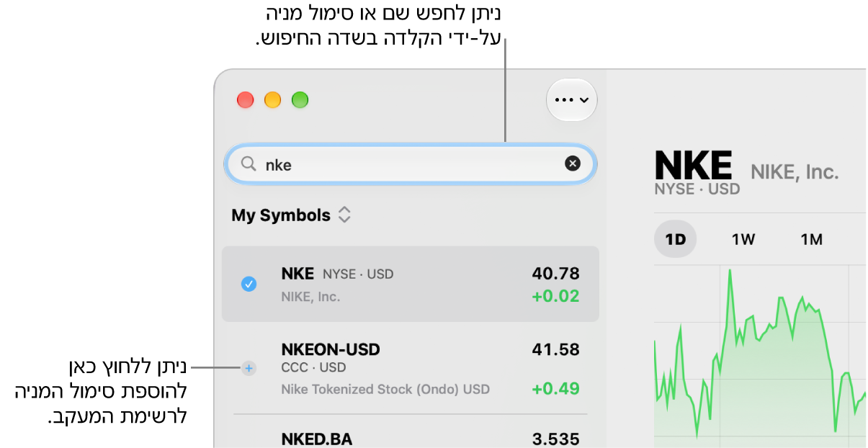The width and height of the screenshot is (868, 448).
Task: Click the up-down chevrons beside My Symbols
Action: click(x=344, y=215)
